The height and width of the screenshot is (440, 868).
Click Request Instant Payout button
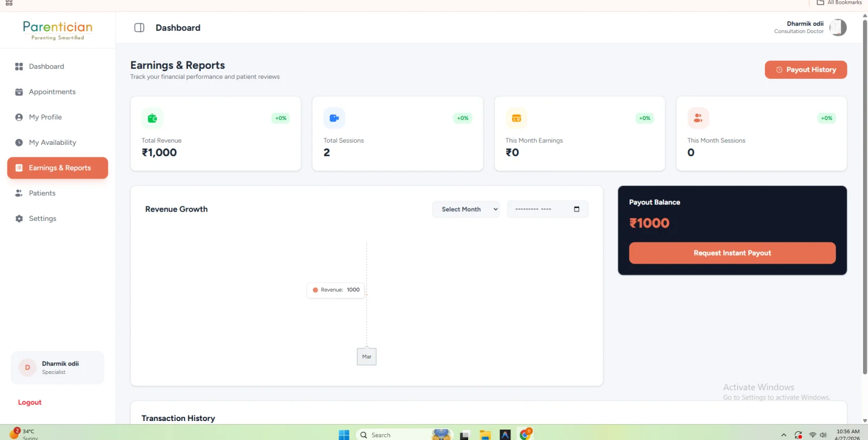pos(732,253)
